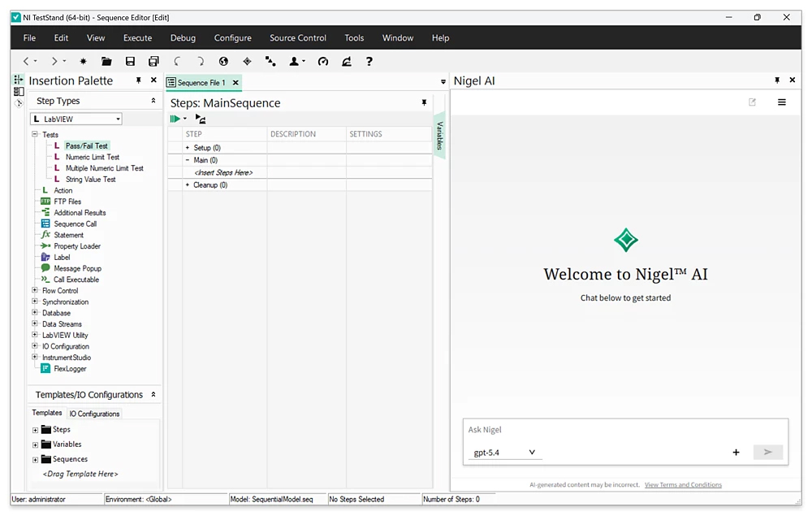This screenshot has width=812, height=516.
Task: Pin the Steps: MainSequence pane
Action: click(424, 102)
